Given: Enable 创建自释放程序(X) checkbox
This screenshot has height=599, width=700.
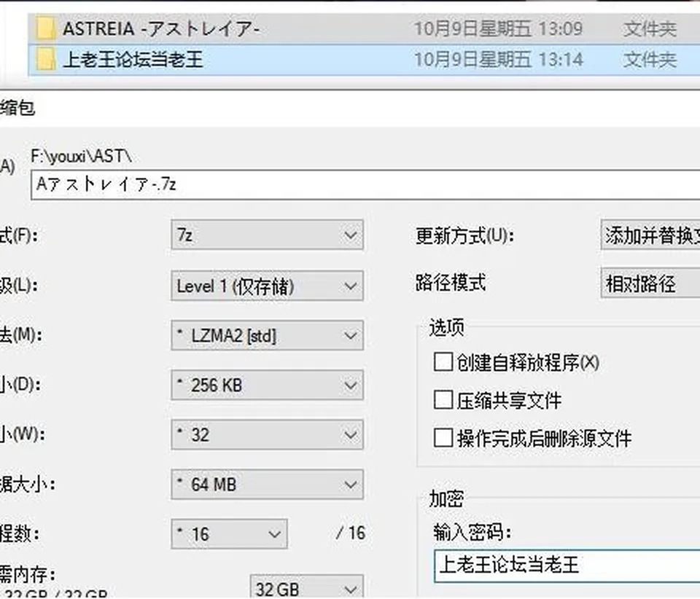Looking at the screenshot, I should [443, 361].
